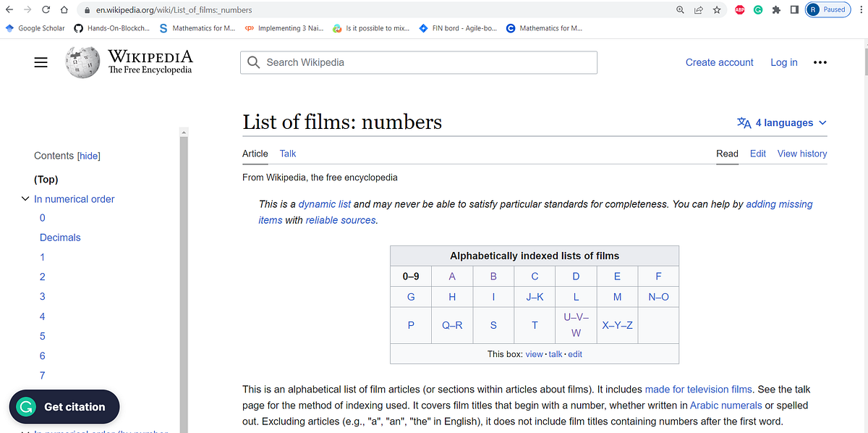Collapse the In numerical order section
Screen dimensions: 868x433
pyautogui.click(x=25, y=198)
